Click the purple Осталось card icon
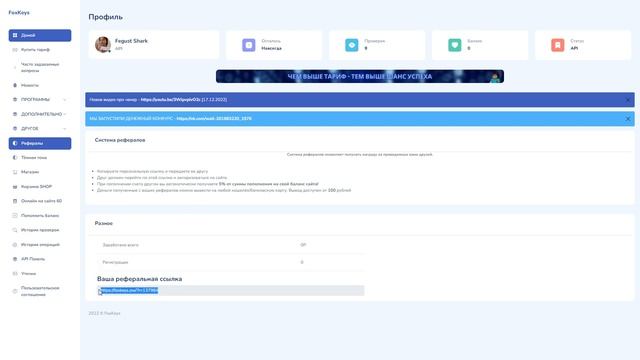640x360 pixels. (x=249, y=45)
